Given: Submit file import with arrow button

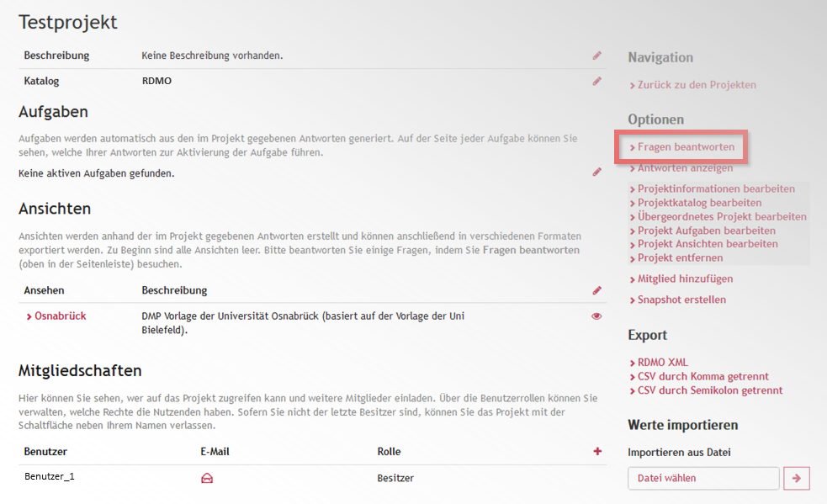Looking at the screenshot, I should tap(796, 479).
